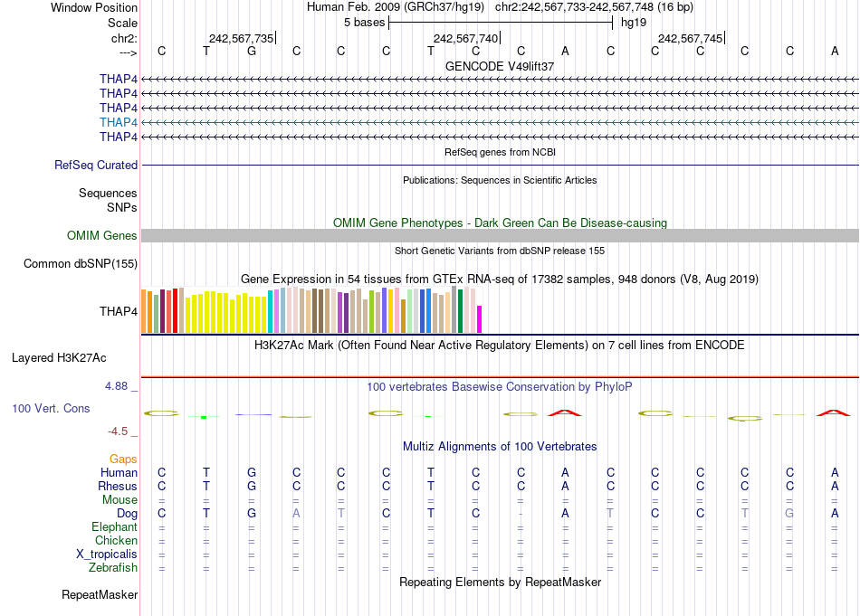Click the H3K27Ac Mark track title
Screen dimensions: 860x616
(500, 346)
